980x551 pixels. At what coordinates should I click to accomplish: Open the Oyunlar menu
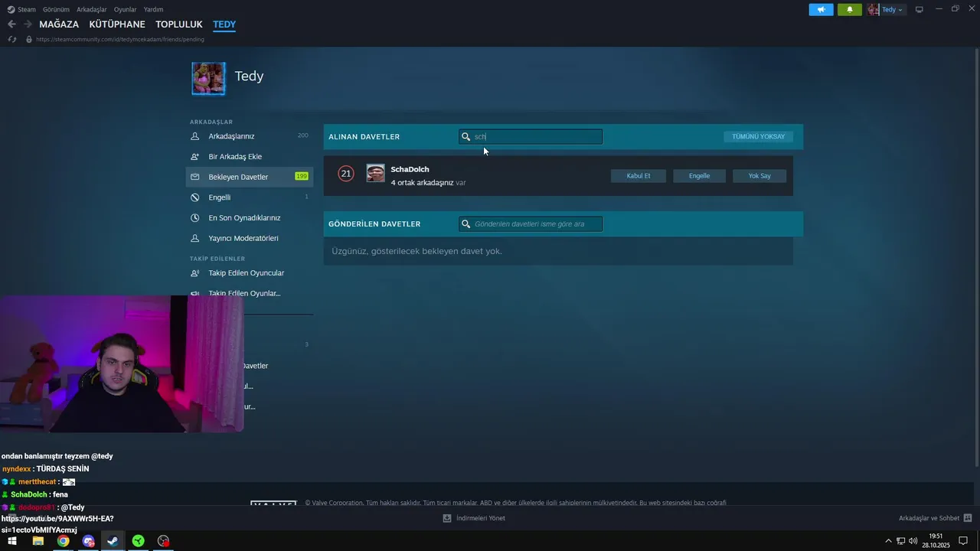click(x=125, y=10)
